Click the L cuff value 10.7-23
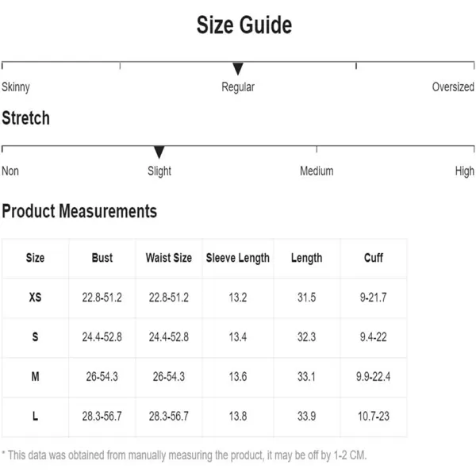 374,416
